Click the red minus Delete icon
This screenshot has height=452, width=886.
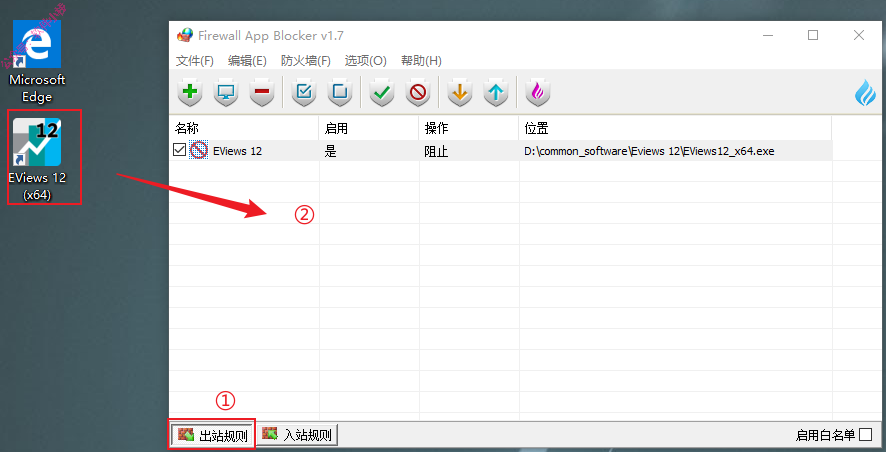(x=262, y=92)
